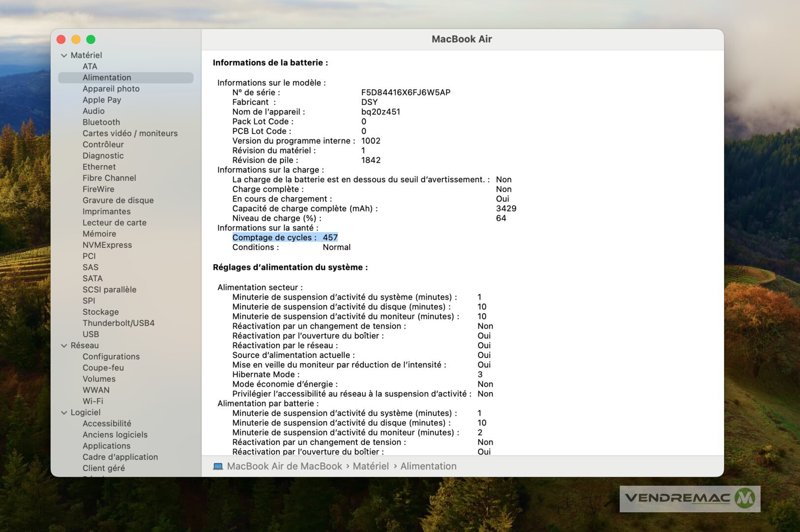Open the Coupe-feu network entry
Image resolution: width=800 pixels, height=532 pixels.
[103, 368]
